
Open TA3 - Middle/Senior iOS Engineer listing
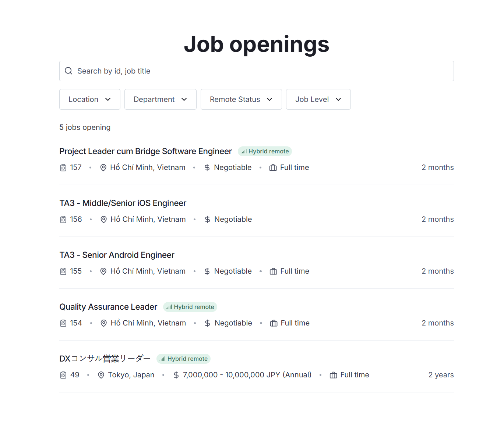[x=123, y=203]
